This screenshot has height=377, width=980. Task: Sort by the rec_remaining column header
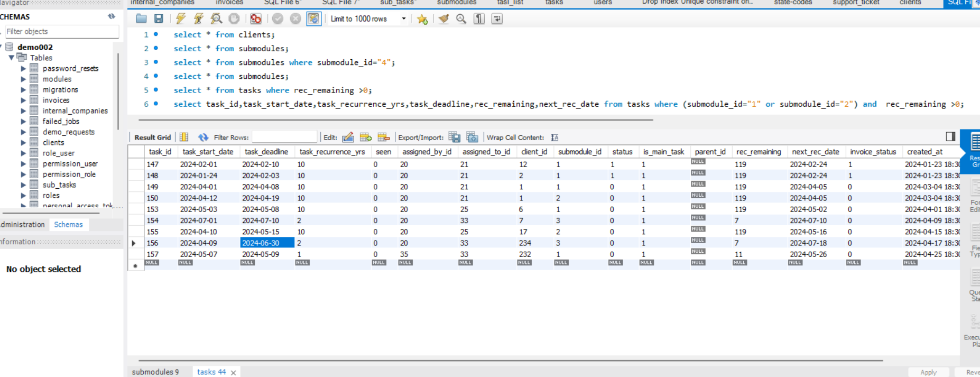coord(759,152)
